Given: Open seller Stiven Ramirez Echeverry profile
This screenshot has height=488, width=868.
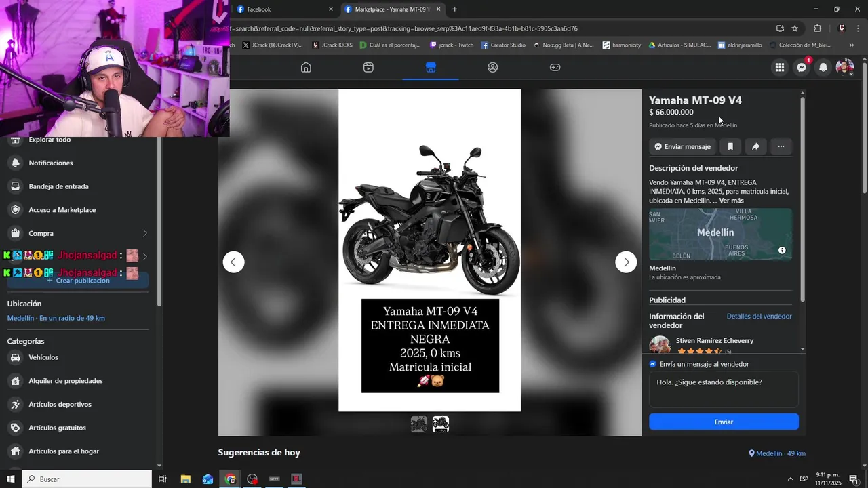Looking at the screenshot, I should pyautogui.click(x=715, y=341).
